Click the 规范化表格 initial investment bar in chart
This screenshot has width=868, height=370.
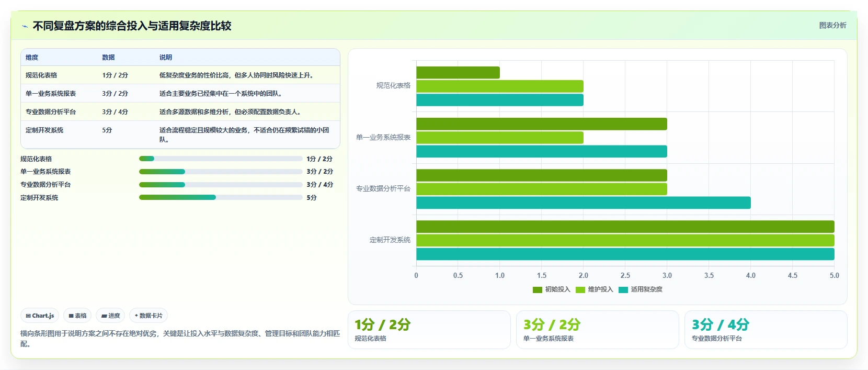tap(458, 73)
